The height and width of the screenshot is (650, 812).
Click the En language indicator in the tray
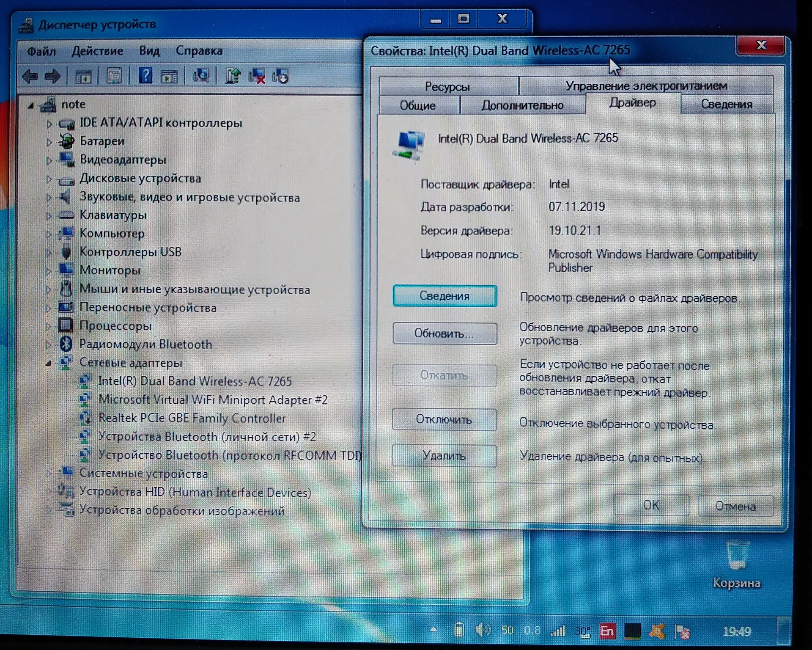(607, 631)
